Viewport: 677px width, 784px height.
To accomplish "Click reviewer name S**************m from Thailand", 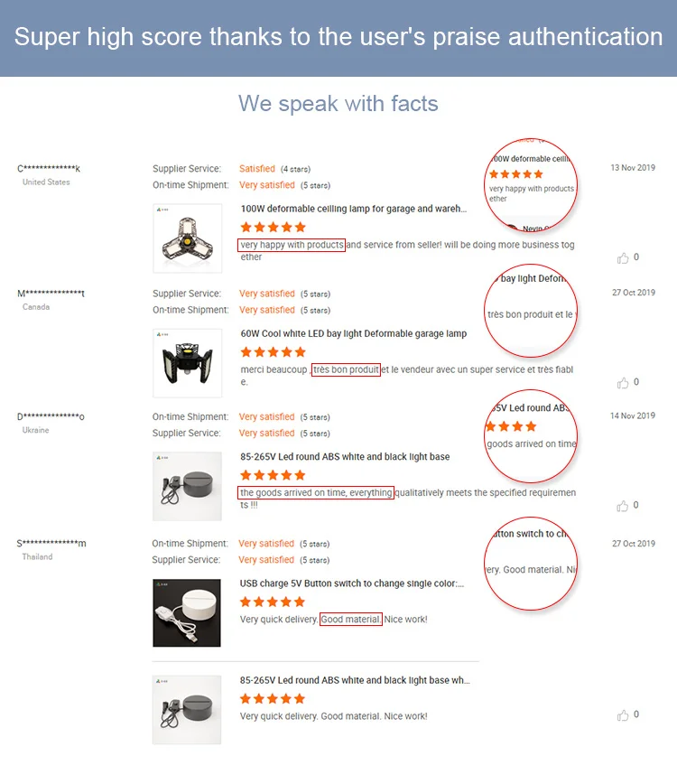I will [51, 544].
